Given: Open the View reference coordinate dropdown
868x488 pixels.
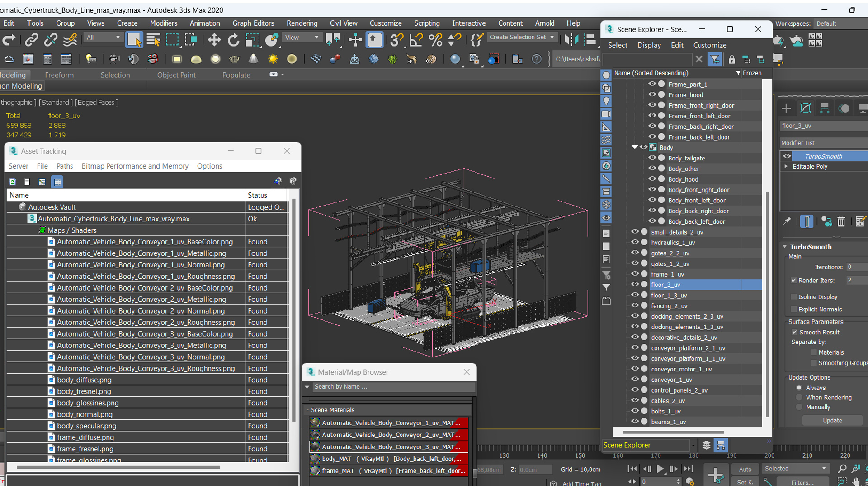Looking at the screenshot, I should [x=302, y=37].
